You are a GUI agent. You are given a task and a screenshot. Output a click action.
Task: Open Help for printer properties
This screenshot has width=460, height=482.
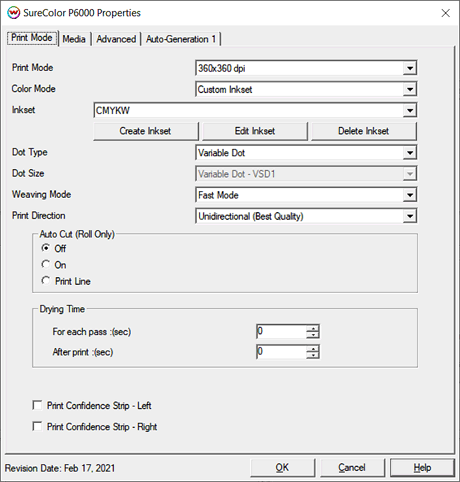click(422, 468)
